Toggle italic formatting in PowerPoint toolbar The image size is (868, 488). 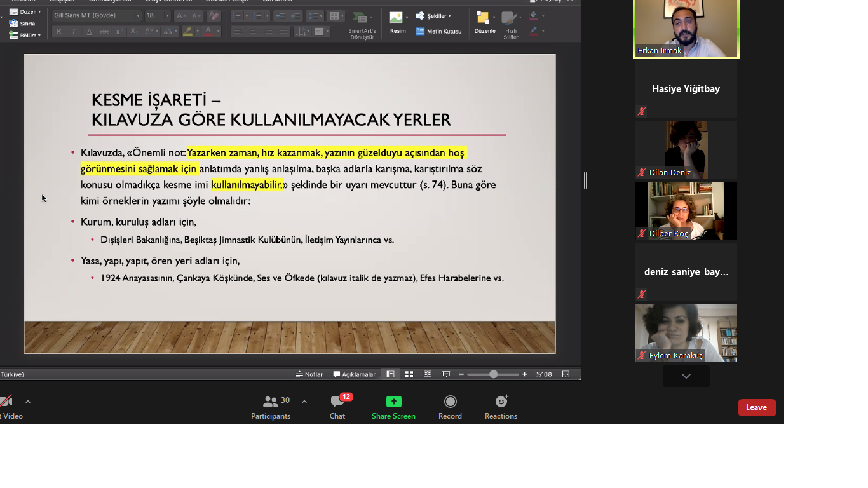pyautogui.click(x=74, y=31)
